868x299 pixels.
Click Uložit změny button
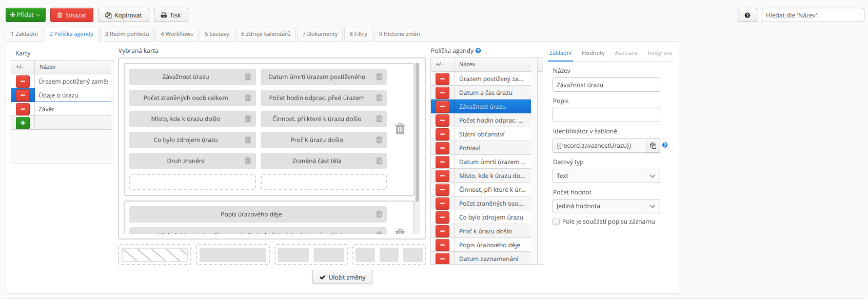tap(342, 277)
